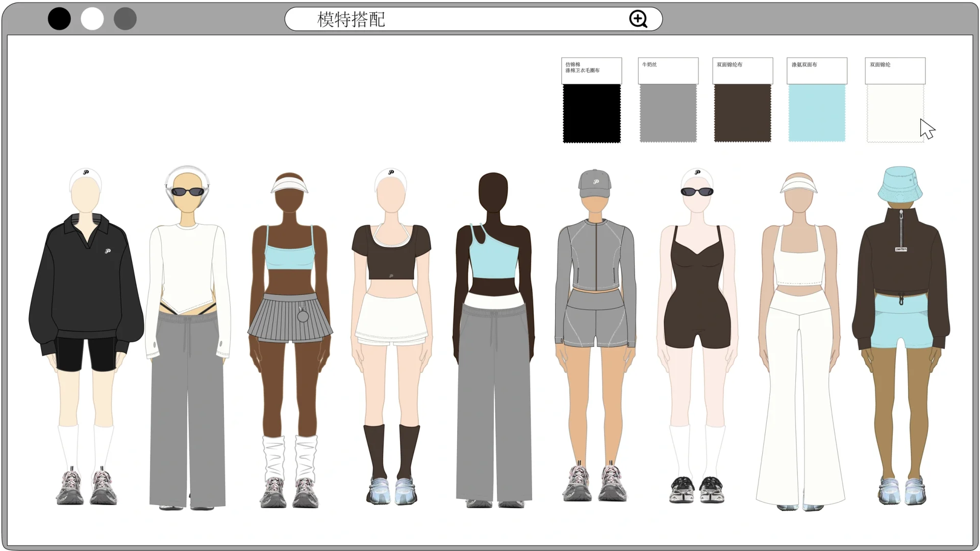Click the 双面锦纶布 label box
The width and height of the screenshot is (980, 551).
(743, 70)
